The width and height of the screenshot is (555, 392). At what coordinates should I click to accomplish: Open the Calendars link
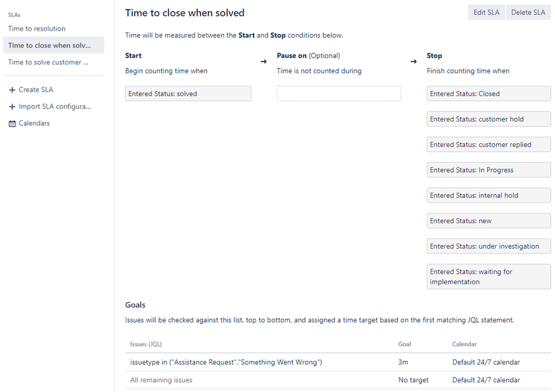pyautogui.click(x=34, y=123)
